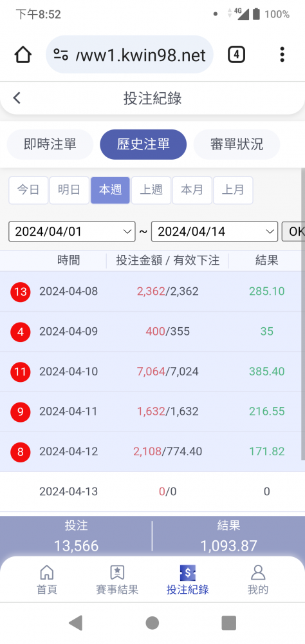Screen dimensions: 305x644
Task: Open the start date dropdown 2024/04/01
Action: click(x=72, y=232)
